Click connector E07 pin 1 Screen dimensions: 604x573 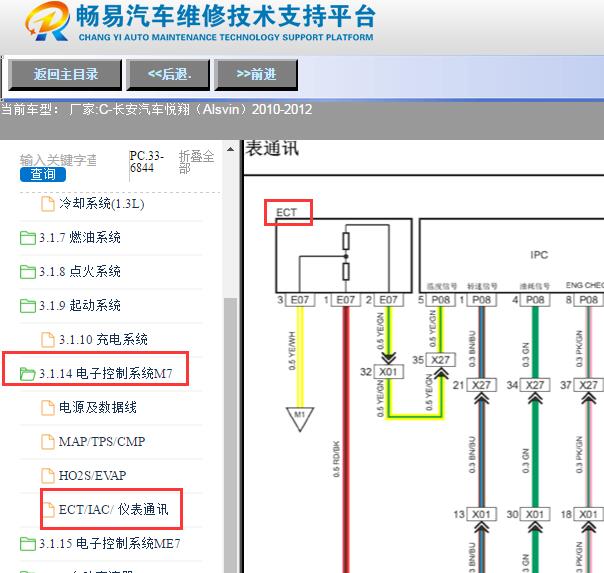click(346, 300)
